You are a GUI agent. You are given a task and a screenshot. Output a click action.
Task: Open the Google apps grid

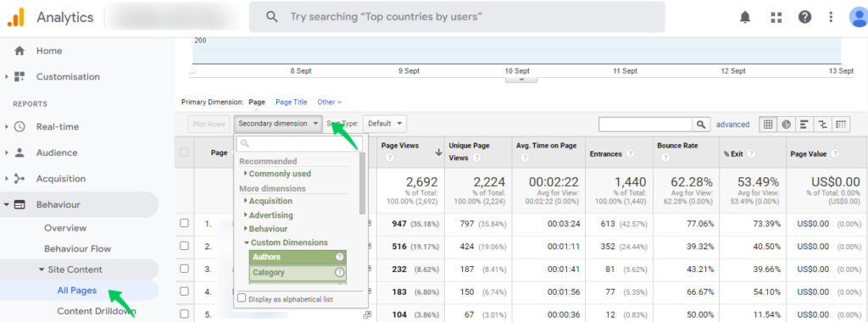(776, 17)
